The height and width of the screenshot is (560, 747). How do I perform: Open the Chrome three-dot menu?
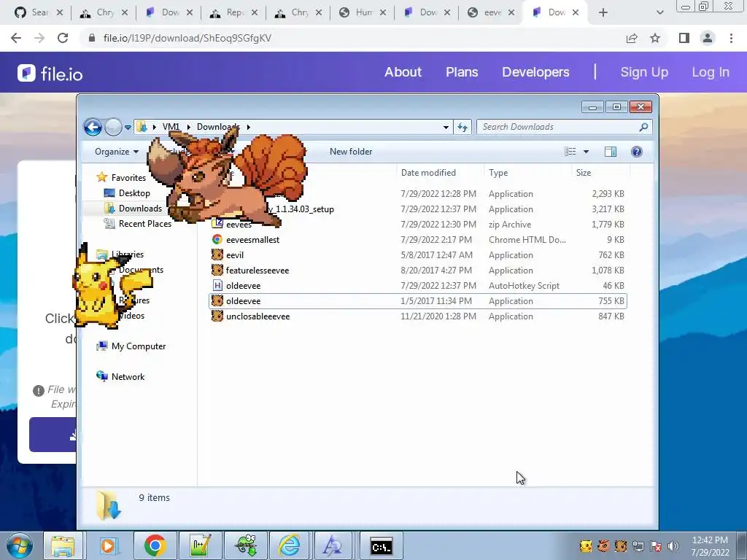pyautogui.click(x=731, y=38)
